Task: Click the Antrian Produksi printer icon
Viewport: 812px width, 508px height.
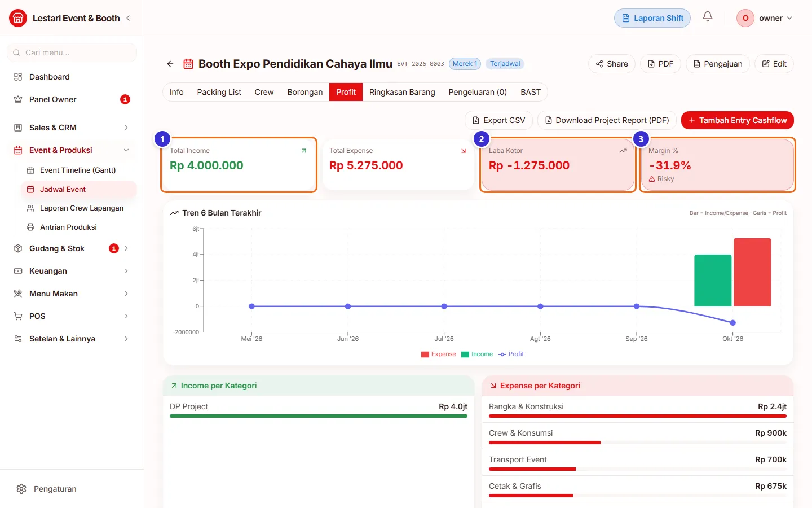Action: 30,227
